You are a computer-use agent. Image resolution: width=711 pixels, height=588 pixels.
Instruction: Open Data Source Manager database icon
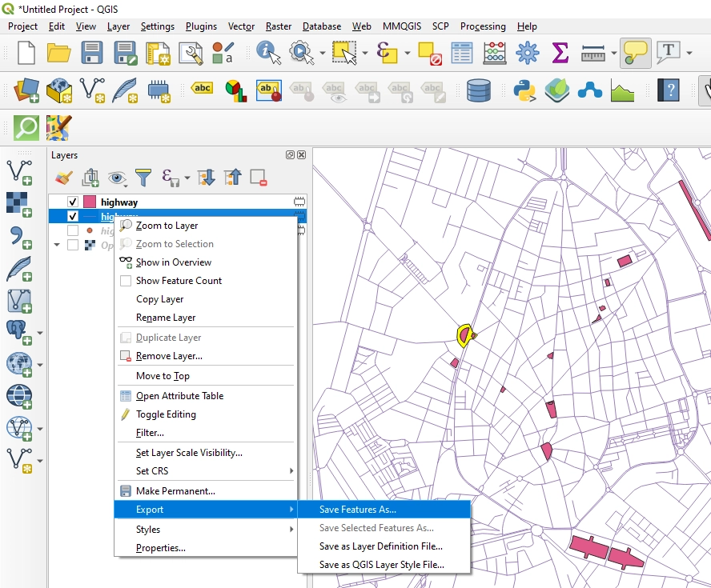[479, 90]
